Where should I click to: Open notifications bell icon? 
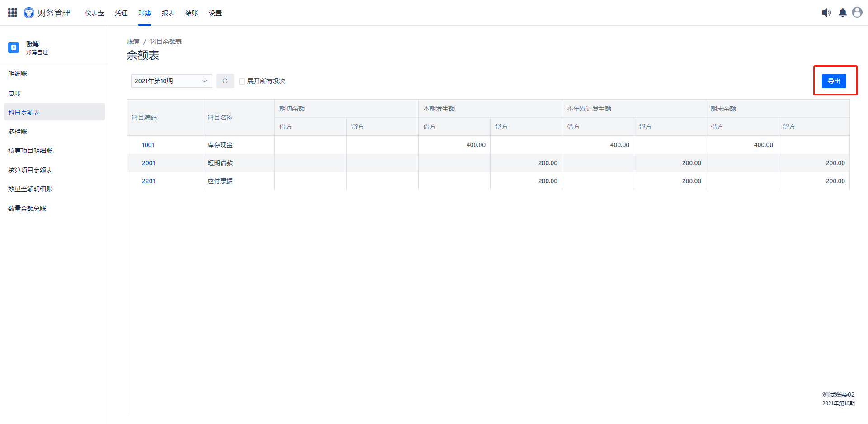click(x=842, y=13)
